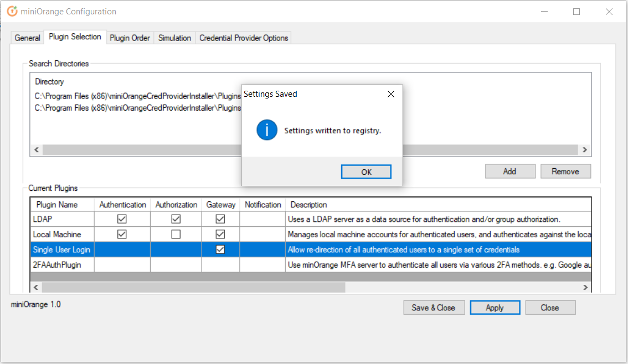Viewport: 628px width, 364px height.
Task: Select the Single User Login row name
Action: tap(61, 249)
